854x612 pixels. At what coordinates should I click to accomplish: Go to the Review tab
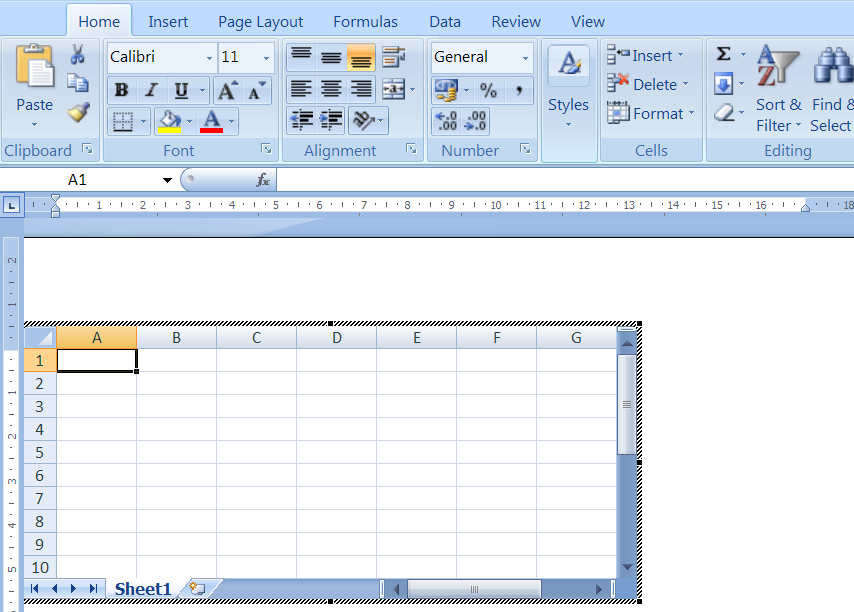(x=516, y=22)
